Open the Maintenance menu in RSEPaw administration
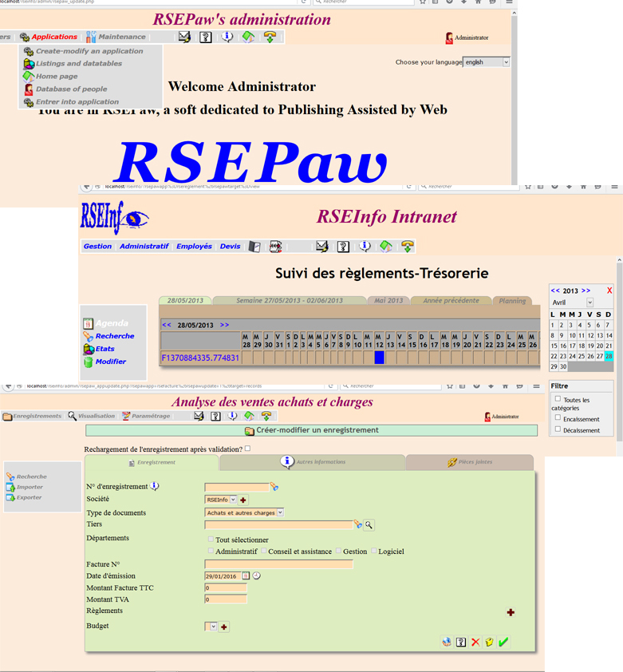623x672 pixels. point(116,37)
